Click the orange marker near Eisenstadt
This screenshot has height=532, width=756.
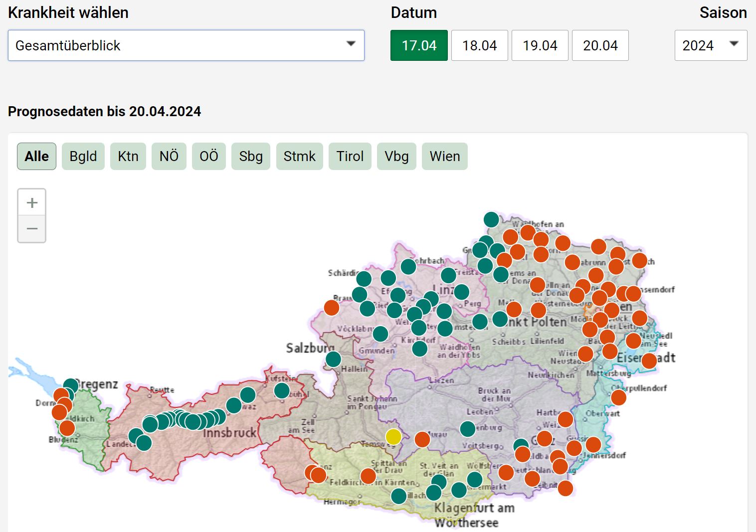[649, 360]
